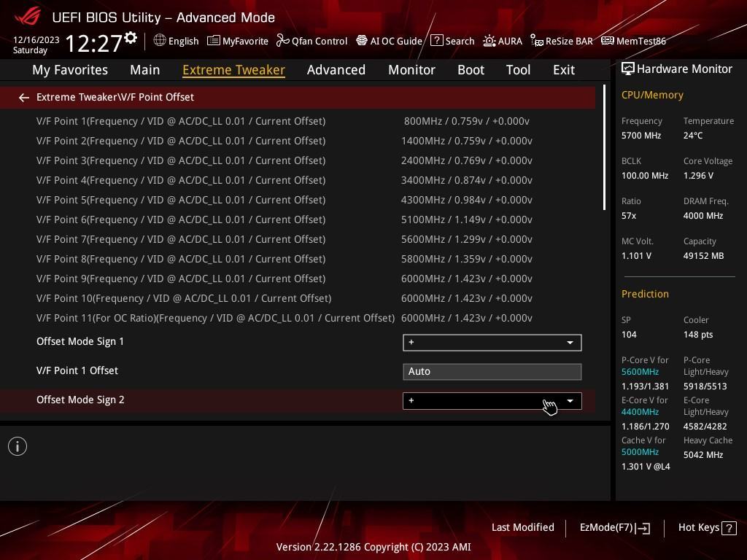The image size is (747, 560).
Task: Click Offset Mode Sign 1 dropdown arrow
Action: pos(570,343)
